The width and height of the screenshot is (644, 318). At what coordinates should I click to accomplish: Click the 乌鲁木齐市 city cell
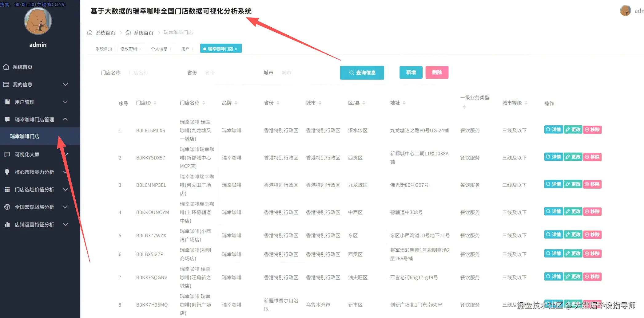[x=318, y=305]
